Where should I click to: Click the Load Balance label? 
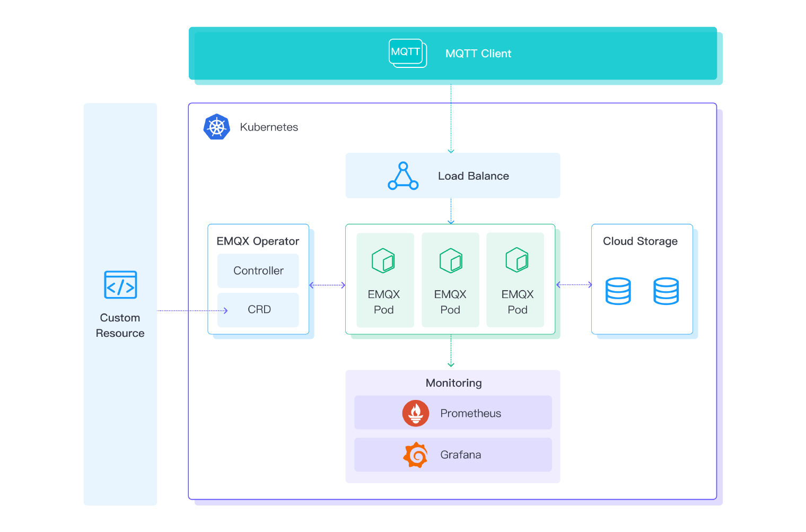coord(474,176)
